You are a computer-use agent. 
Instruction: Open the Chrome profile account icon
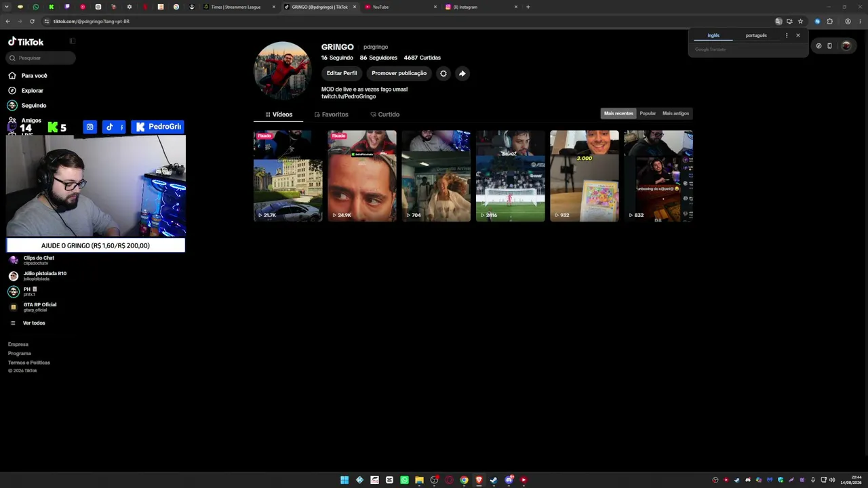(848, 21)
